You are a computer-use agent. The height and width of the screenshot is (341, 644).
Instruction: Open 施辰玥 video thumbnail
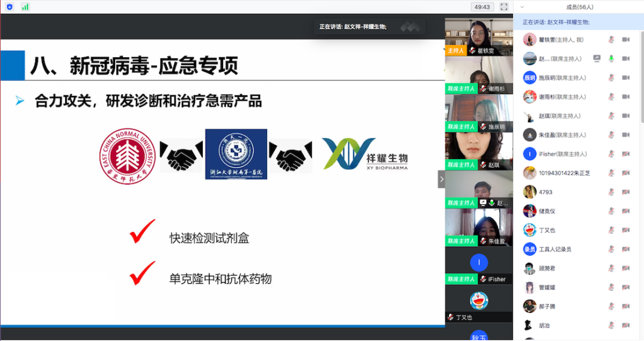479,113
